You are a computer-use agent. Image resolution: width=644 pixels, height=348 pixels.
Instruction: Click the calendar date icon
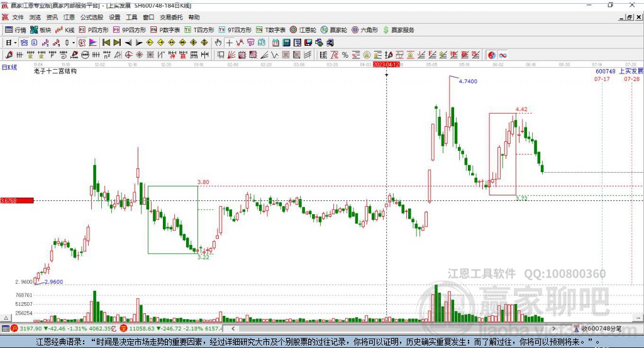(275, 43)
